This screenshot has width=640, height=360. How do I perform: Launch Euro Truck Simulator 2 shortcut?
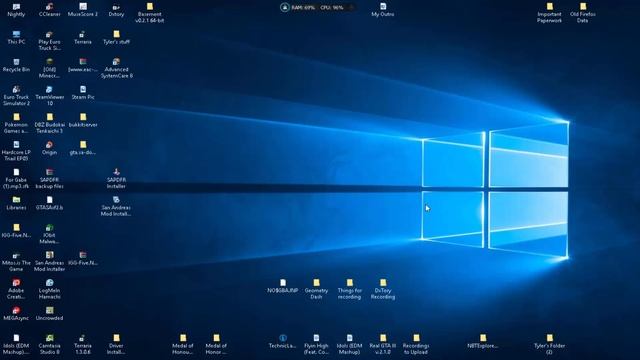(x=16, y=96)
